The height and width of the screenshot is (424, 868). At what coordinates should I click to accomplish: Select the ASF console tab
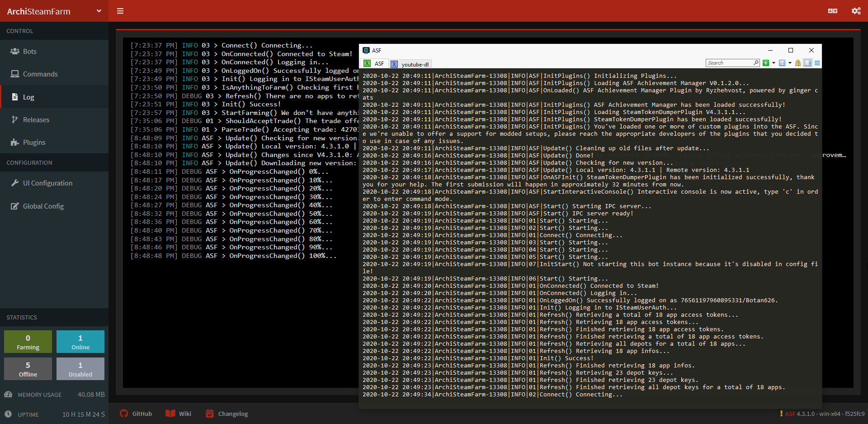pyautogui.click(x=374, y=64)
